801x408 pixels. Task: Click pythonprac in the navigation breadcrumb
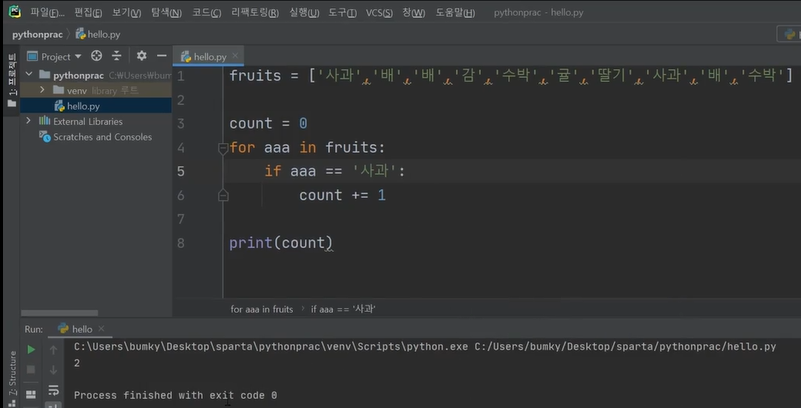[37, 35]
